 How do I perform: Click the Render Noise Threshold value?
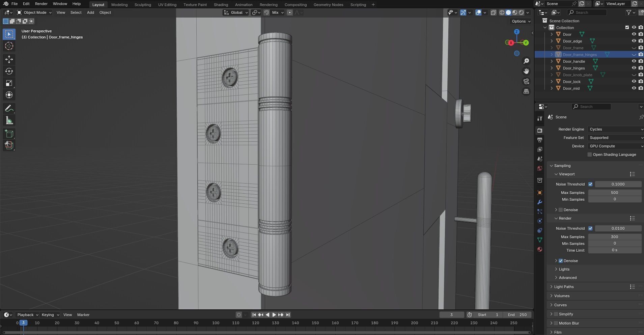tap(618, 228)
